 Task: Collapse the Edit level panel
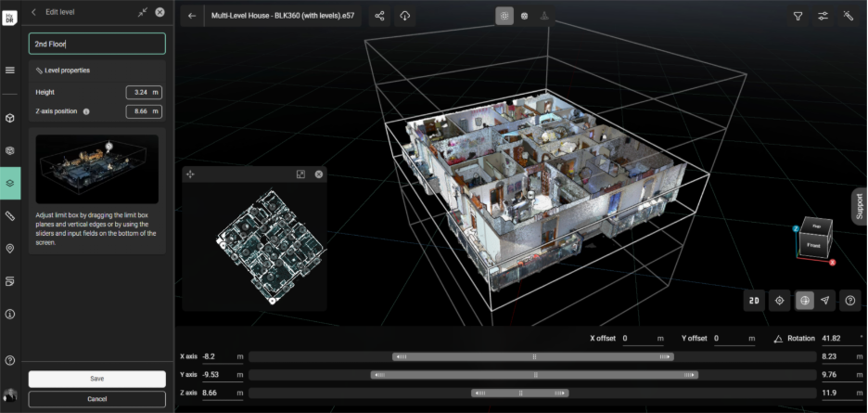click(x=142, y=12)
